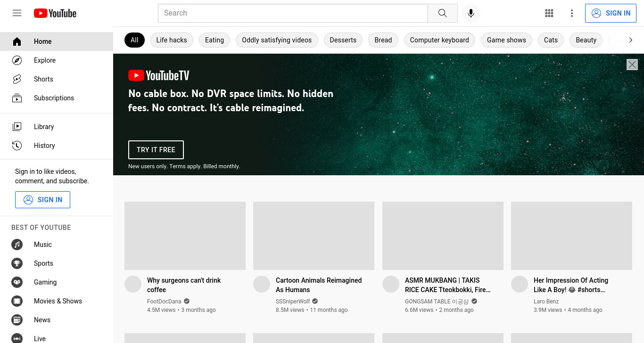Click title Her Impression Of Acting Like A Boy
Screen dimensions: 644x343
point(571,285)
